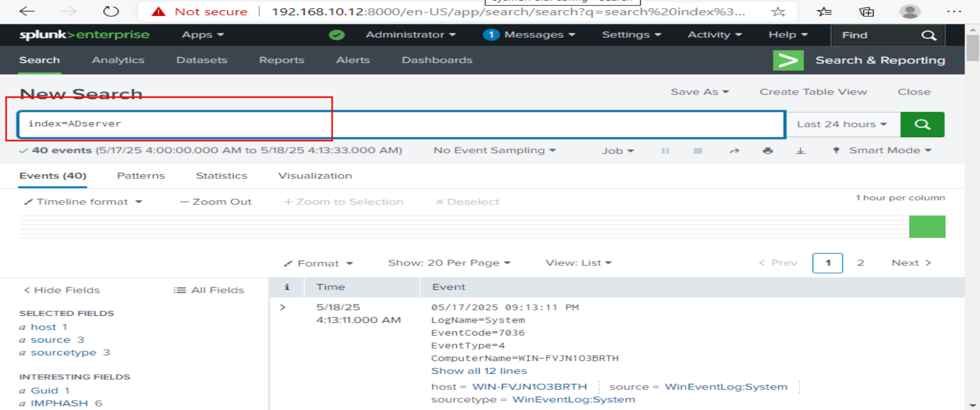Click the Search & Reporting app icon
The image size is (980, 410).
point(788,60)
